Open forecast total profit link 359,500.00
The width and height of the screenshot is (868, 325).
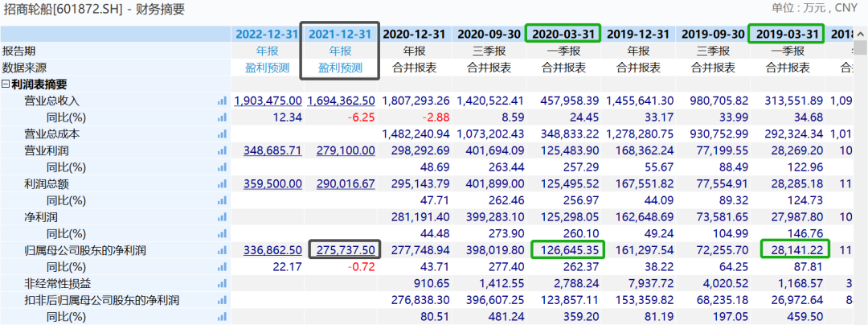click(273, 184)
